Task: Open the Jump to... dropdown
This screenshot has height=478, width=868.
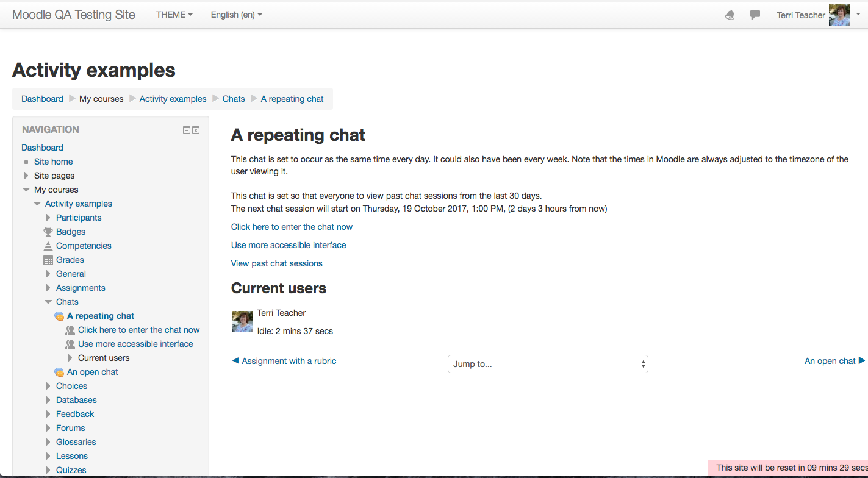Action: point(548,364)
